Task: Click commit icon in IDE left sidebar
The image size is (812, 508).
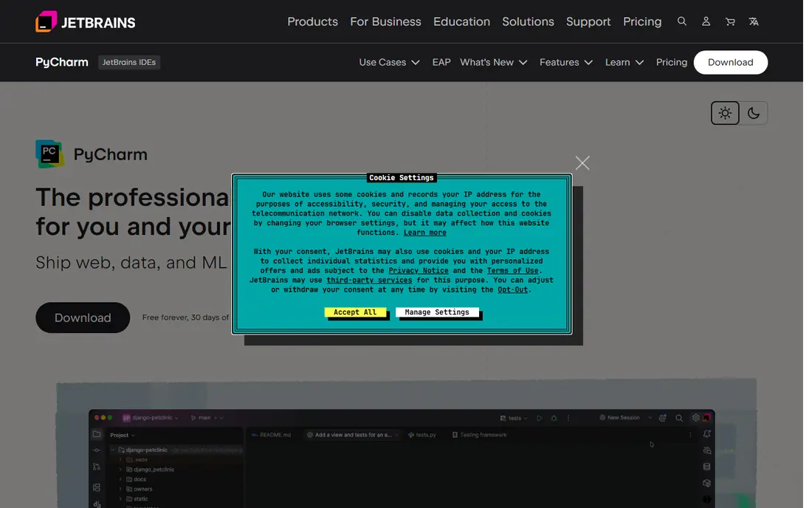Action: click(97, 450)
